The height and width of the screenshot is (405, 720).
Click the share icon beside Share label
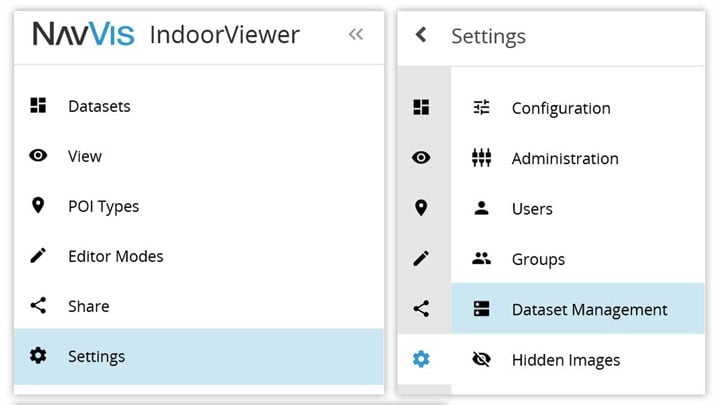click(38, 305)
